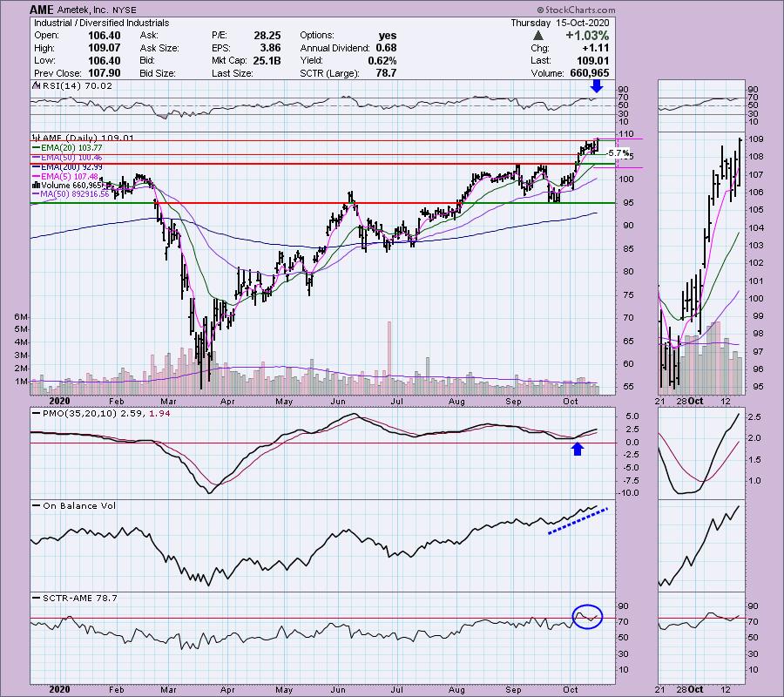Select the Industrial / Diversified Industrials sector text
This screenshot has height=697, width=784.
tap(102, 23)
